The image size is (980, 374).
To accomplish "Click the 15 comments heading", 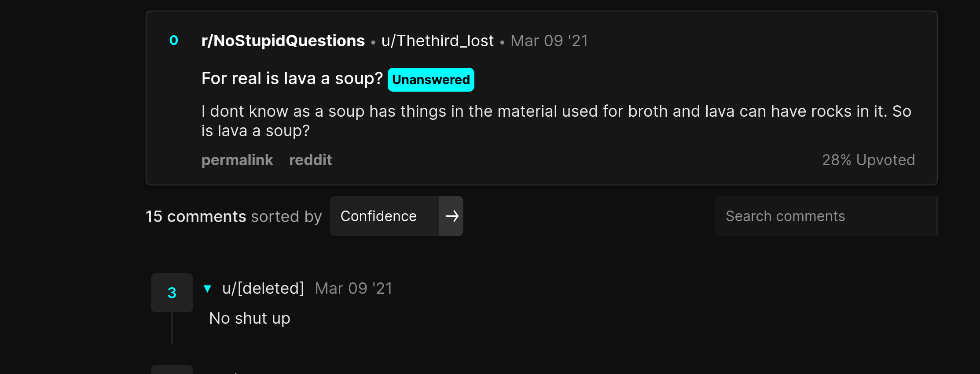I will tap(196, 216).
